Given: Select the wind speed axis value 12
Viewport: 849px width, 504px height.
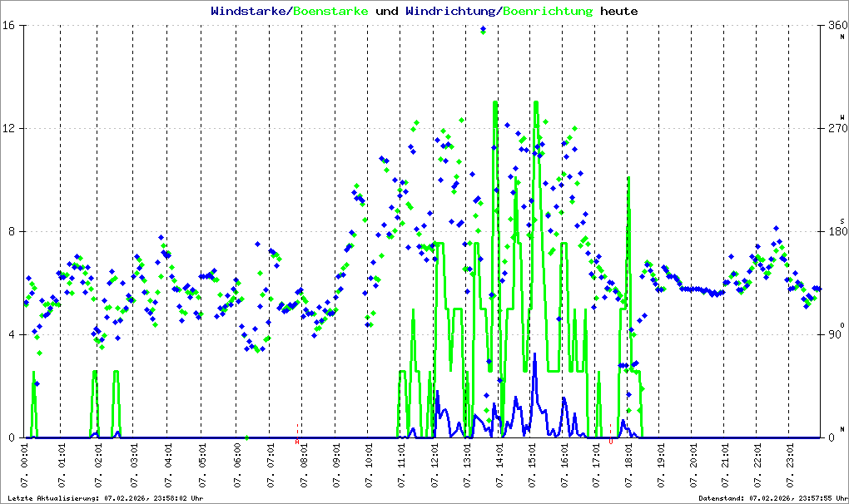Looking at the screenshot, I should tap(7, 128).
